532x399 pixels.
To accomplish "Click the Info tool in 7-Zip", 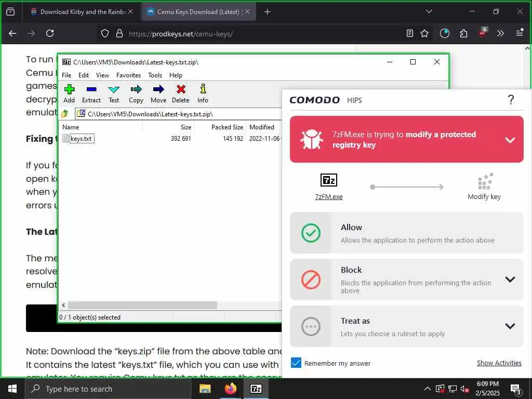I will coord(203,94).
